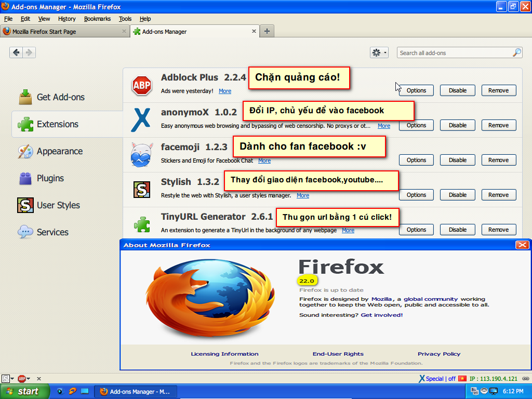Screen dimensions: 532x399
Task: Click the search magnifier icon in add-ons search
Action: click(x=517, y=52)
